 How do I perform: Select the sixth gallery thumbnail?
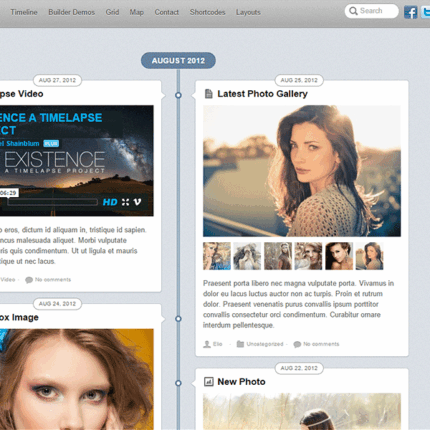[369, 256]
